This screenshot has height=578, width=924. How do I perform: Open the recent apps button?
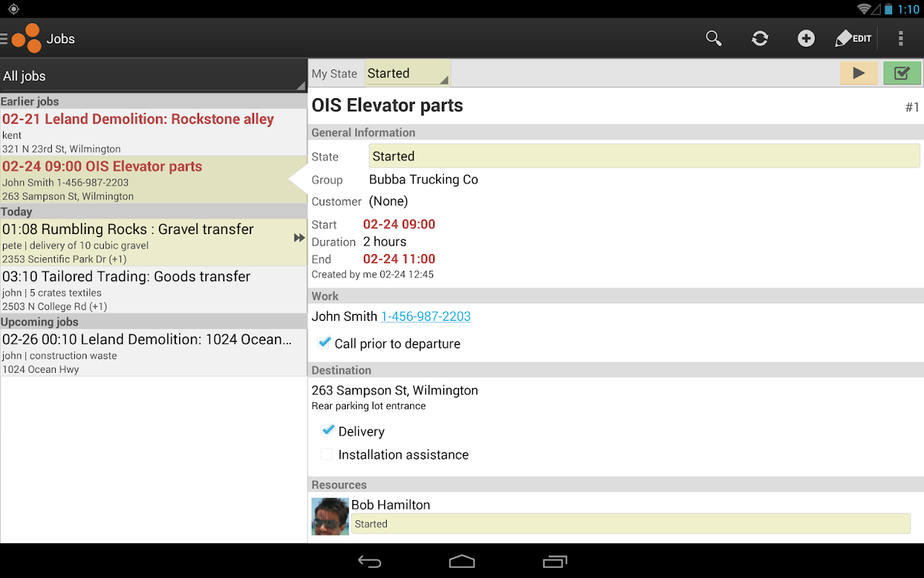tap(554, 561)
